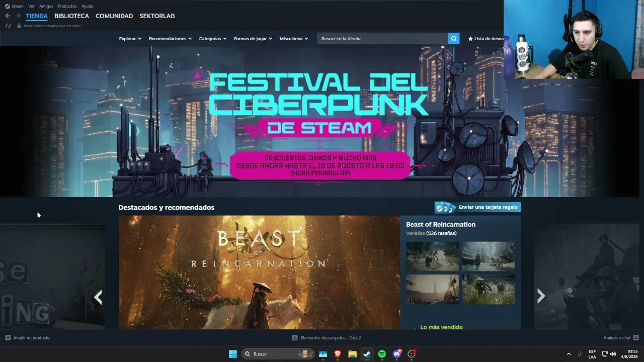Viewport: 644px width, 362px height.
Task: Click the plus icon for Añadir un producto
Action: [8, 338]
